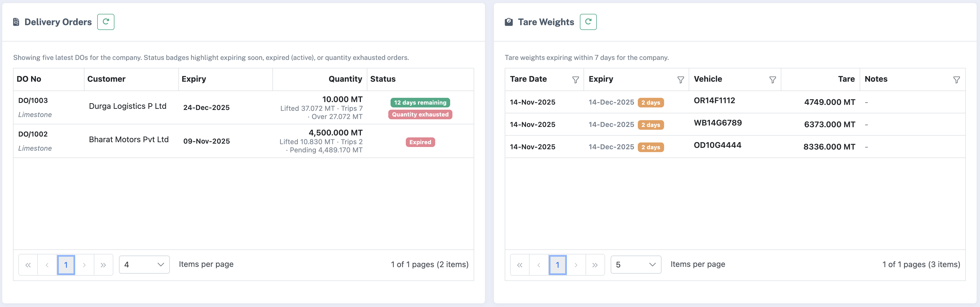
Task: Click the Expired status badge on DO/1002
Action: point(420,142)
